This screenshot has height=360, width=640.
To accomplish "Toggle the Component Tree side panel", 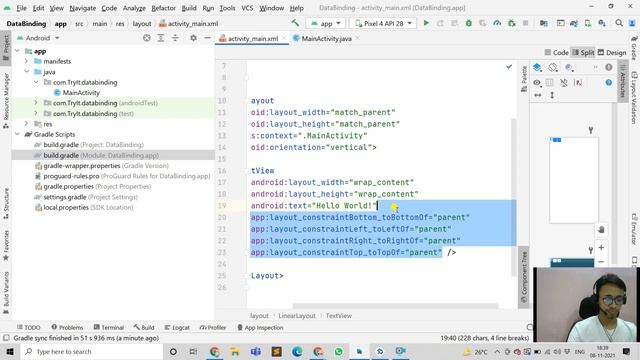I will 524,278.
